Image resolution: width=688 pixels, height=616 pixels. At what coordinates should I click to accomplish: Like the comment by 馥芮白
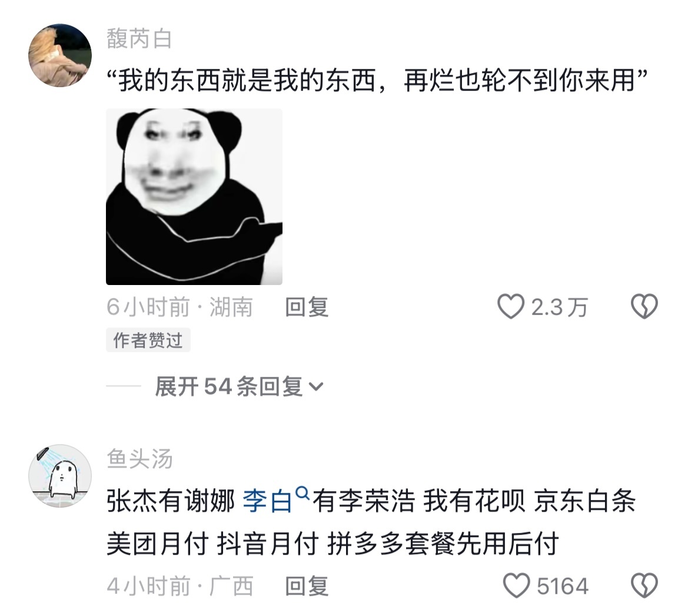click(x=511, y=306)
